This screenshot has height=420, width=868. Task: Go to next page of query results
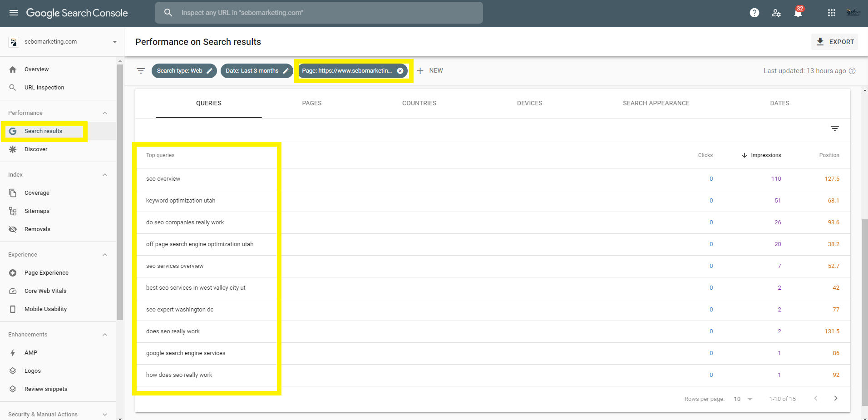836,398
